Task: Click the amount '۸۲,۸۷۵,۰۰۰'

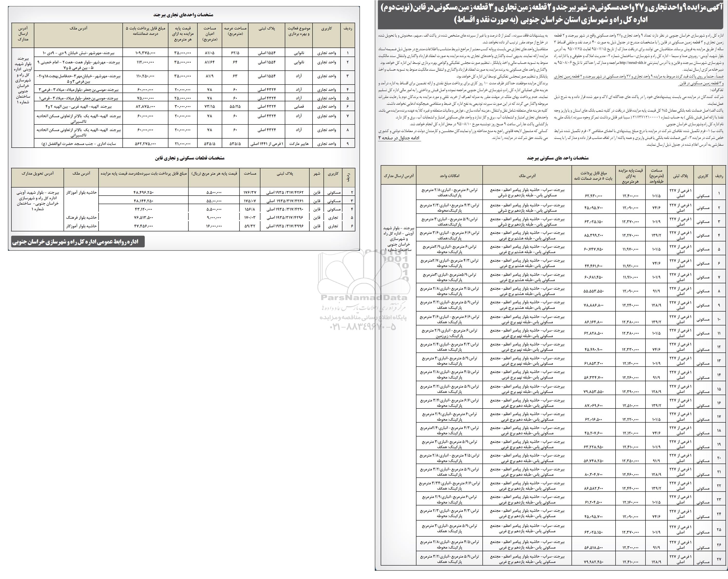Action: tap(146, 107)
